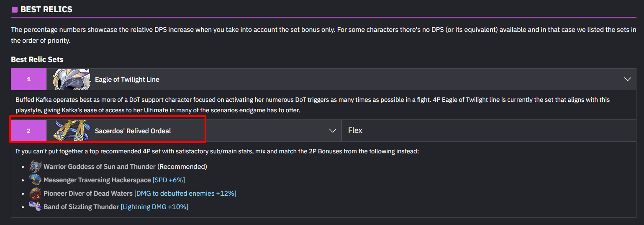Select the rank 2 purple badge
644x225 pixels.
(29, 131)
